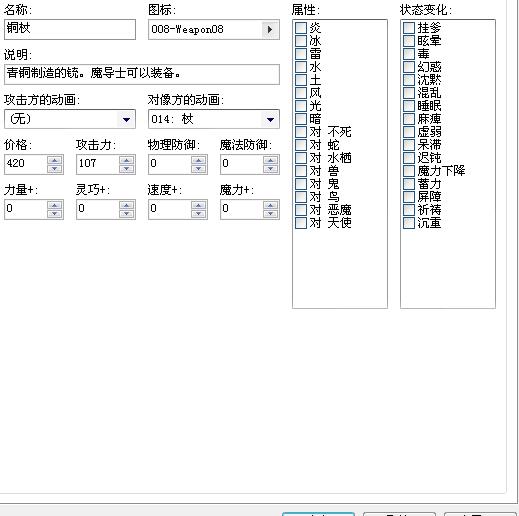The image size is (519, 516).
Task: Decrease the 力量+ value with down arrow
Action: tap(55, 214)
